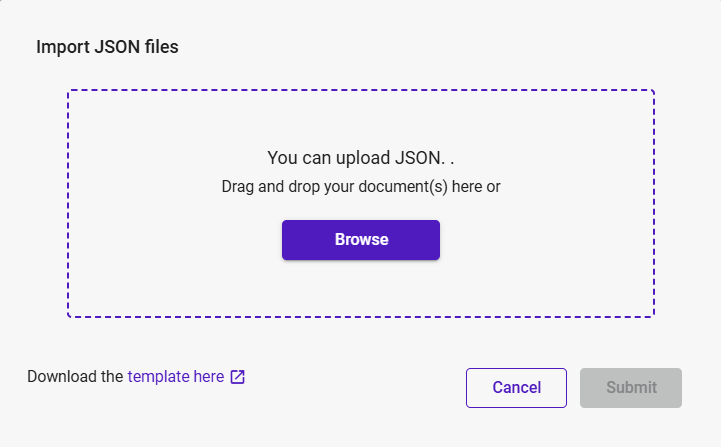The width and height of the screenshot is (721, 447).
Task: Click the empty area below Browse in the drop zone
Action: pos(360,290)
